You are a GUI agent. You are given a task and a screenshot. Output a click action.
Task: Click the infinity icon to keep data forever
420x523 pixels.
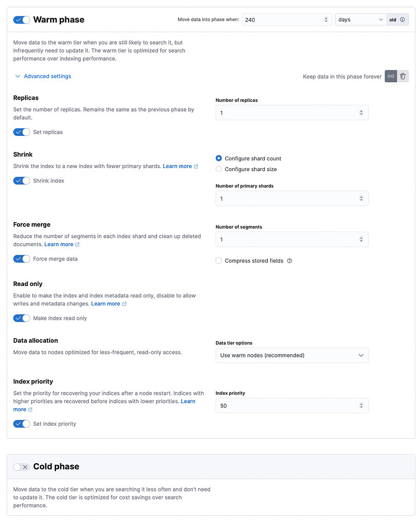point(390,76)
